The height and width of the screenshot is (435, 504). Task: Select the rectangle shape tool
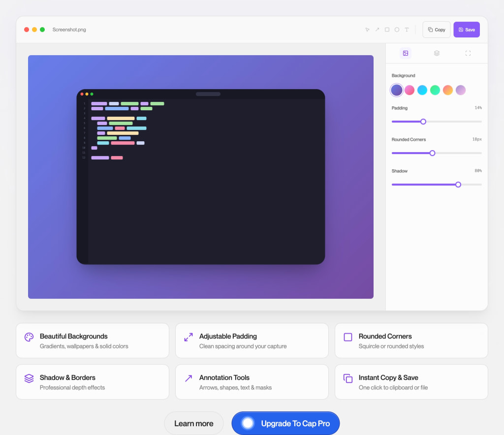pyautogui.click(x=387, y=30)
